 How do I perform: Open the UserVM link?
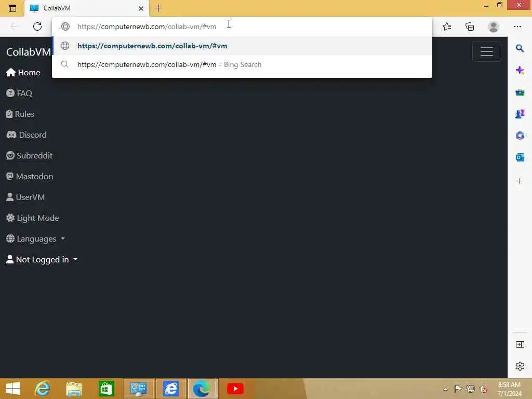[25, 197]
